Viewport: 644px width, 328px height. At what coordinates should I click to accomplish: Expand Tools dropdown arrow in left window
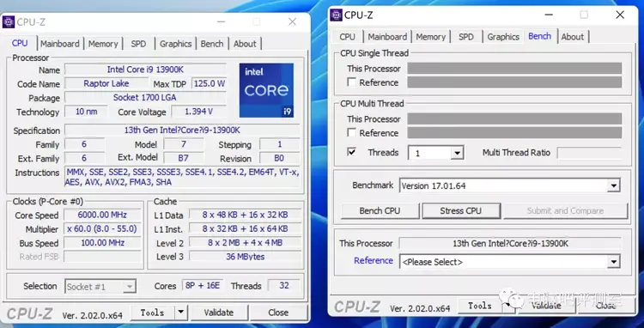click(x=180, y=313)
